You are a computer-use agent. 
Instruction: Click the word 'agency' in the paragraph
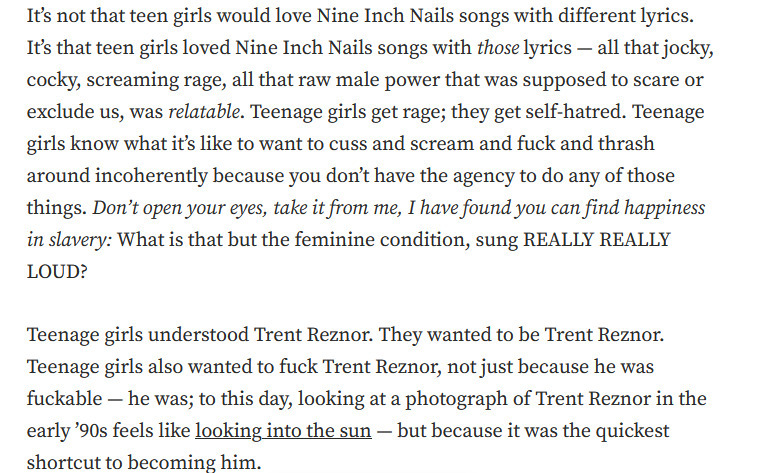[483, 176]
